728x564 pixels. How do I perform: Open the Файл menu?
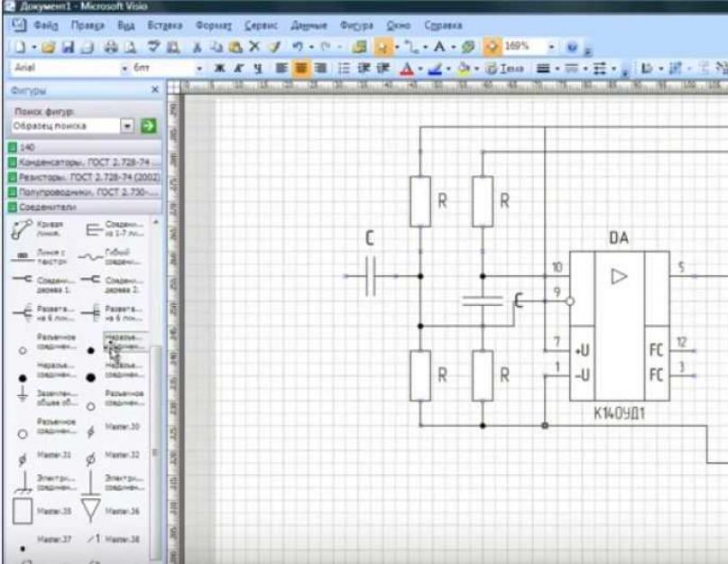coord(46,25)
